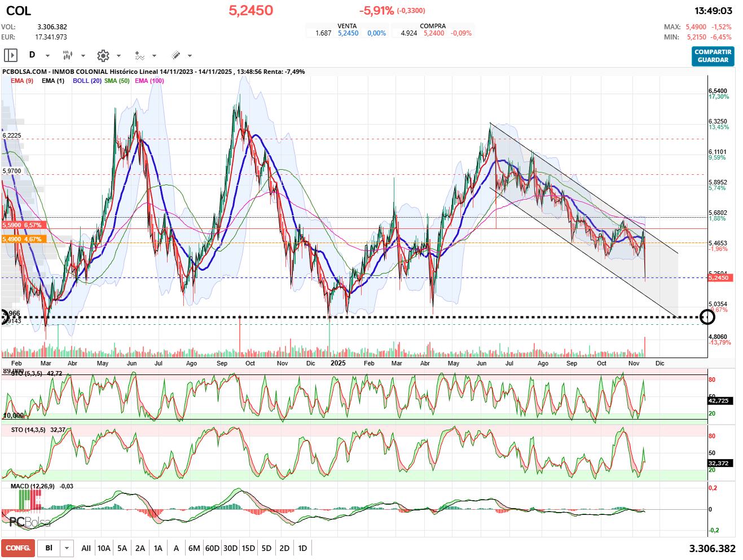Open the BI selector dropdown arrow
743x560 pixels.
(x=67, y=548)
